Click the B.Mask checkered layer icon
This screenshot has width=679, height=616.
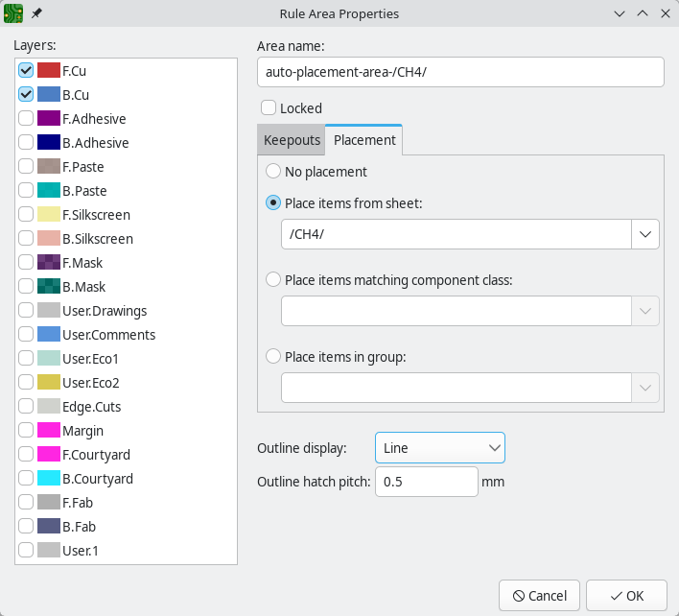click(x=49, y=287)
